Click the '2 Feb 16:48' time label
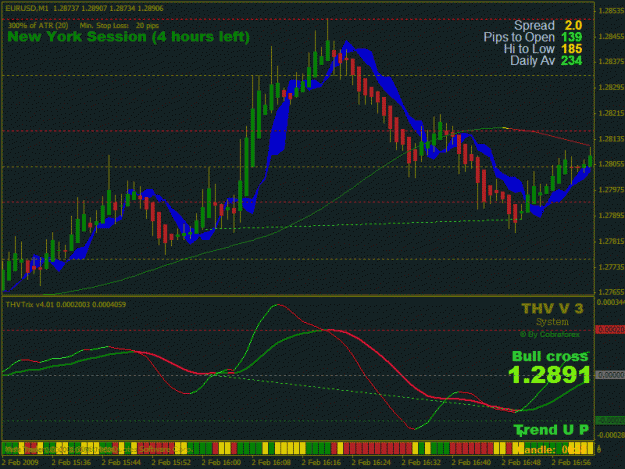Image resolution: width=625 pixels, height=469 pixels. pos(521,462)
